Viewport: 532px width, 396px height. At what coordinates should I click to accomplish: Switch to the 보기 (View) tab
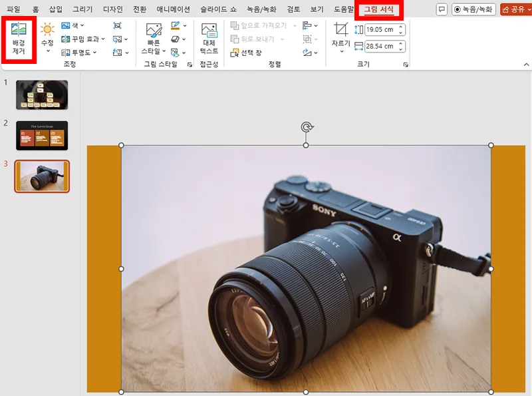pos(317,9)
